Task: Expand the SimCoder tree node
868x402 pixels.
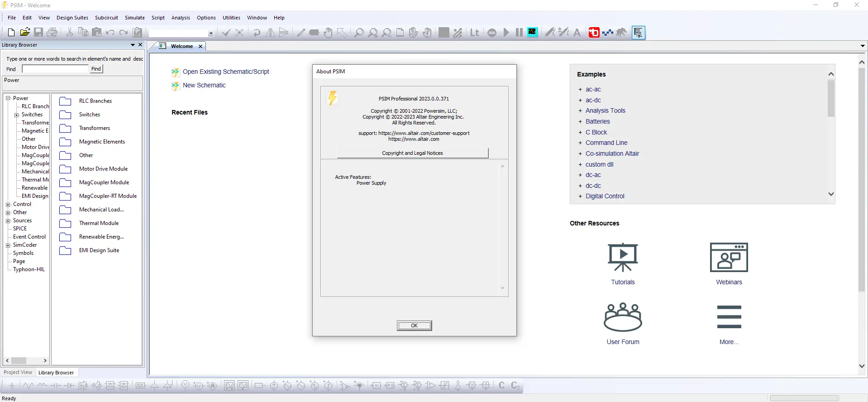Action: click(8, 245)
